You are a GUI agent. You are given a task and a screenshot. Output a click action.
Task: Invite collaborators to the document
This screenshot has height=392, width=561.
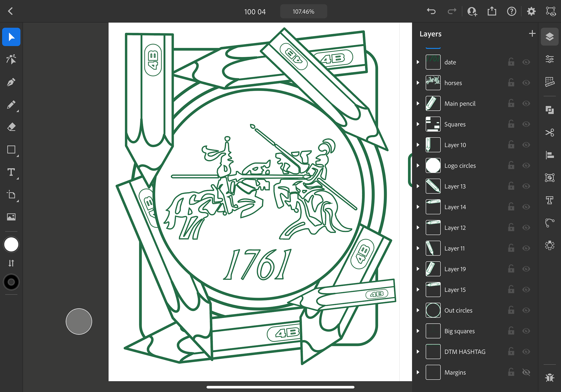pyautogui.click(x=472, y=11)
